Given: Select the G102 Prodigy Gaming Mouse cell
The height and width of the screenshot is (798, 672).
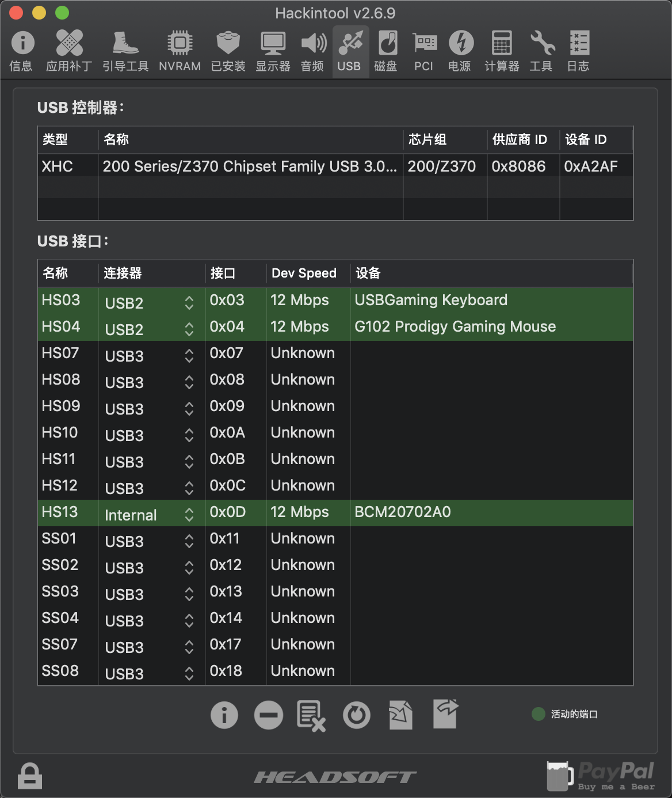Looking at the screenshot, I should click(x=455, y=326).
